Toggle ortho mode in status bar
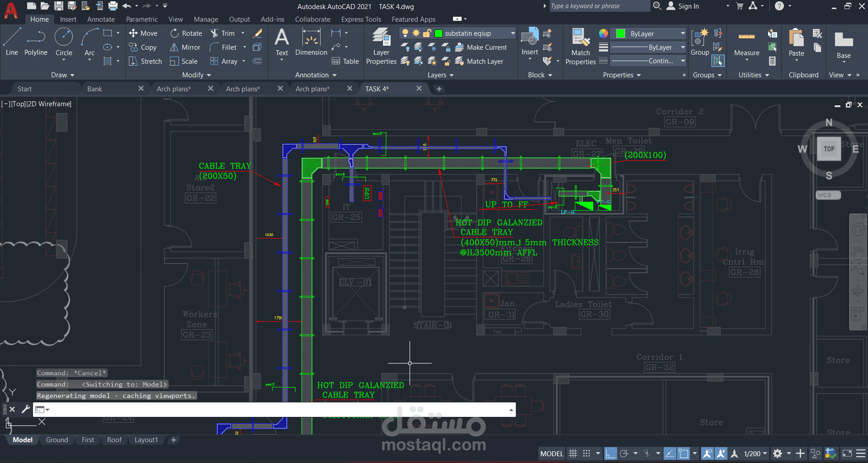 coord(610,453)
